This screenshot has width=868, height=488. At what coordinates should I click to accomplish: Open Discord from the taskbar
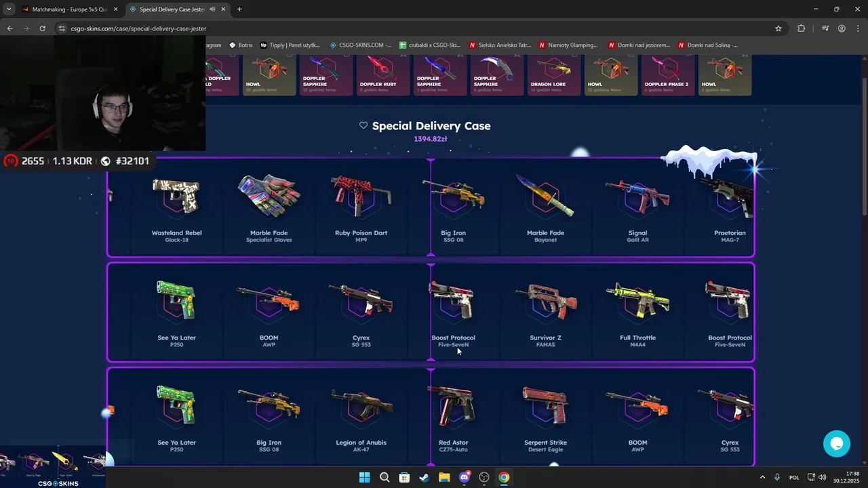[x=465, y=477]
